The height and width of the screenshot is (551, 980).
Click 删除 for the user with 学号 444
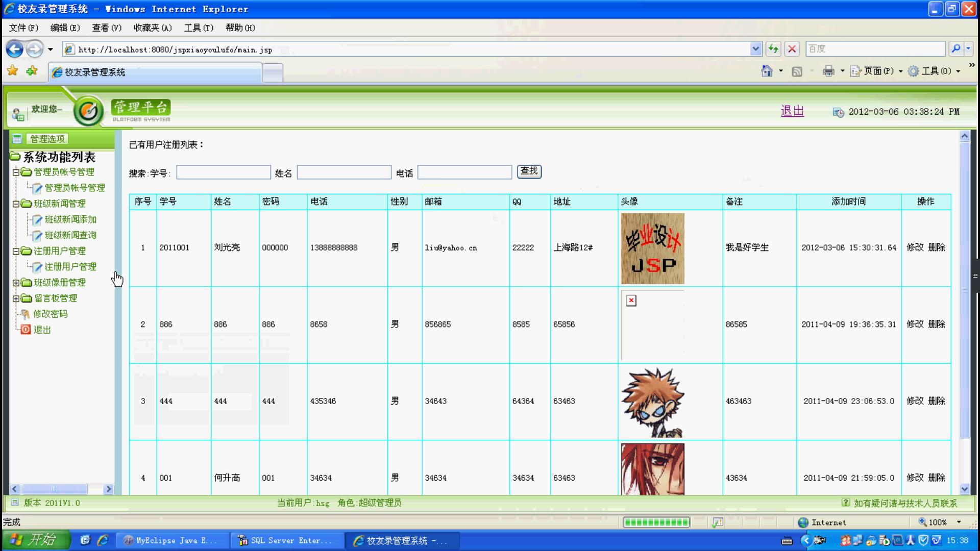click(x=937, y=401)
